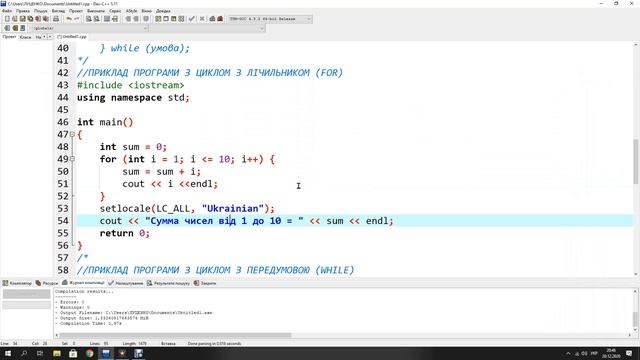
Task: Click the left-panel tabs scroll left arrow
Action: coord(44,37)
